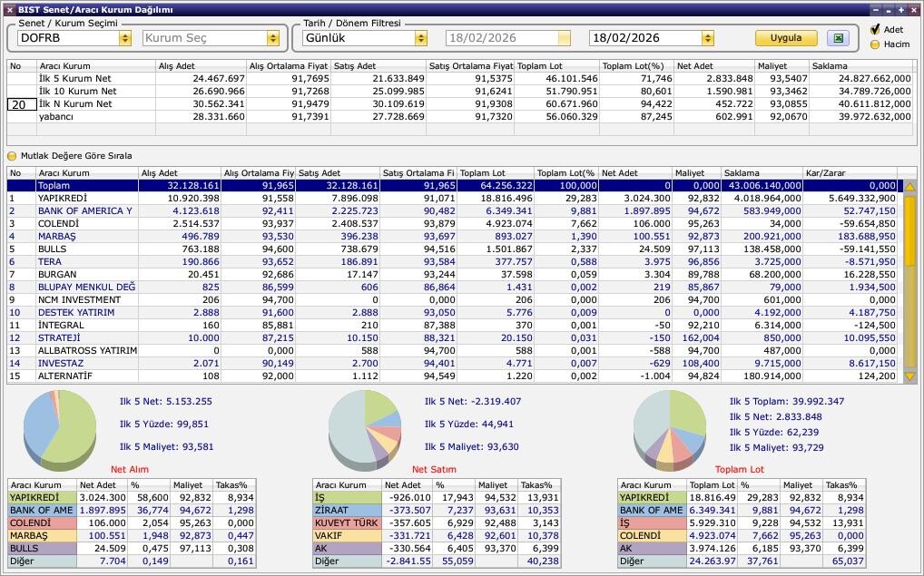Enable Mutlak Değere Göre Sırala sorting
Image resolution: width=924 pixels, height=576 pixels.
(x=13, y=156)
